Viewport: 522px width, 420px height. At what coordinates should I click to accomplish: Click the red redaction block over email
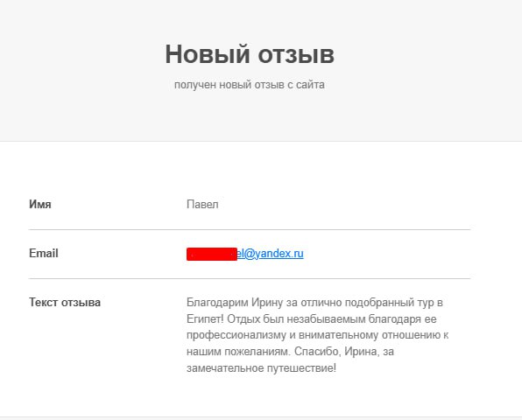(212, 254)
